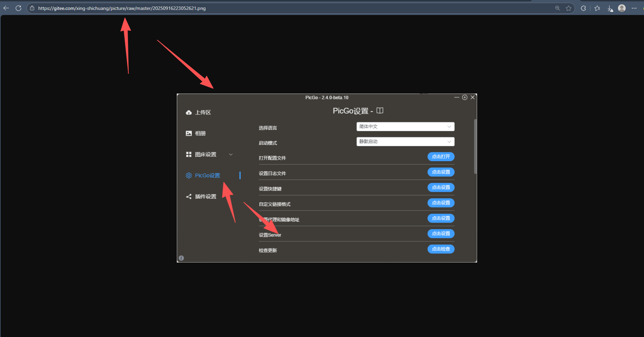Open the favorites list icon
Image resolution: width=644 pixels, height=337 pixels.
pos(597,8)
